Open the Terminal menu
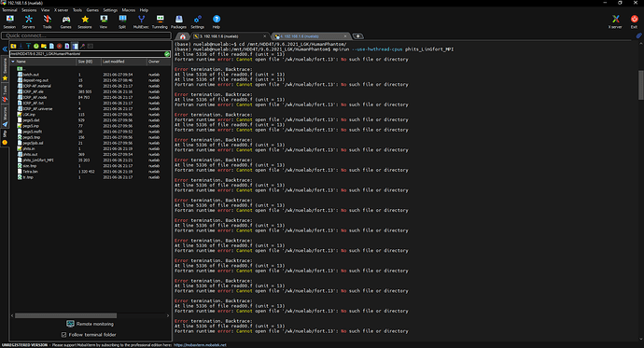644x348 pixels. pyautogui.click(x=10, y=10)
